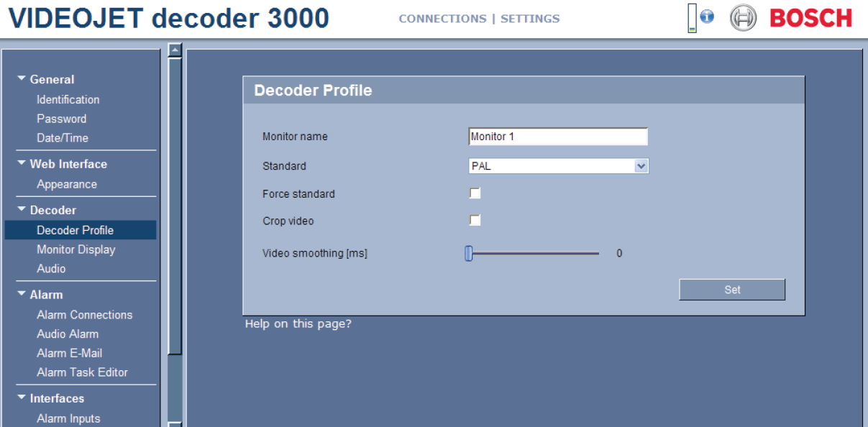This screenshot has height=427, width=868.
Task: Click the Decoder Profile panel heading
Action: click(313, 91)
